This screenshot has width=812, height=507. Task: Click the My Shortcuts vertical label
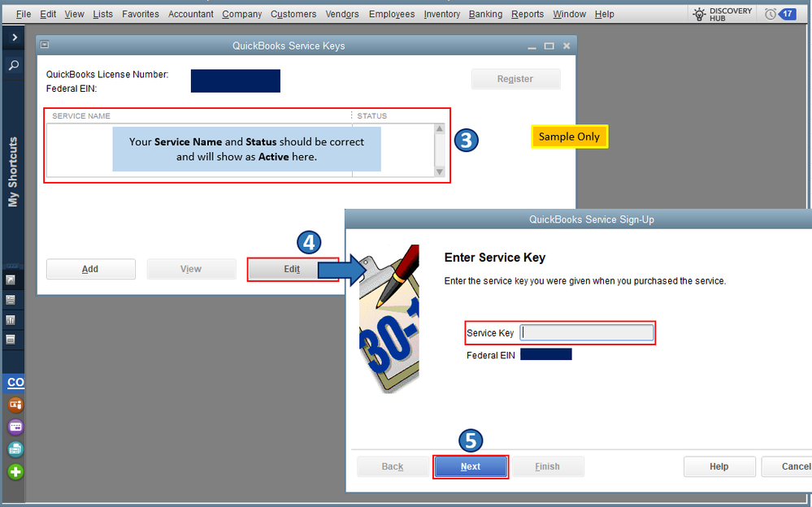[13, 172]
